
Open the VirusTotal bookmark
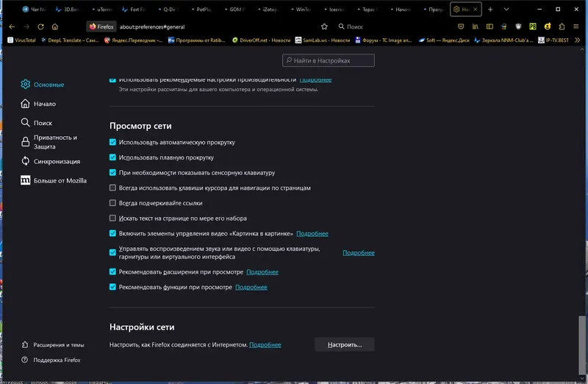22,40
